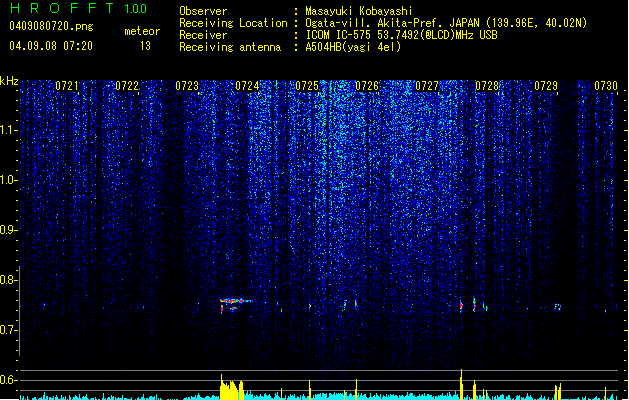The width and height of the screenshot is (629, 400).
Task: Click the tallest yellow peak before 0728
Action: [461, 384]
